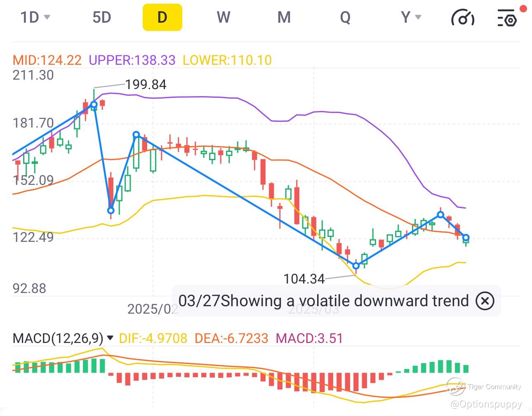Switch to the W weekly tab
The image size is (532, 416).
(x=223, y=17)
